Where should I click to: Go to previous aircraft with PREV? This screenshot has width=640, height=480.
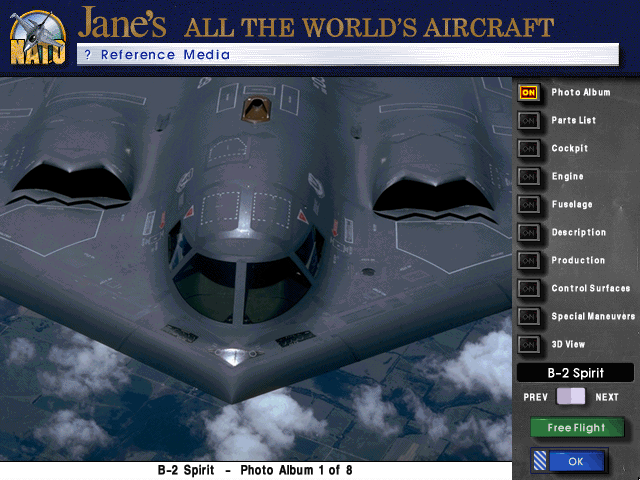pyautogui.click(x=564, y=397)
